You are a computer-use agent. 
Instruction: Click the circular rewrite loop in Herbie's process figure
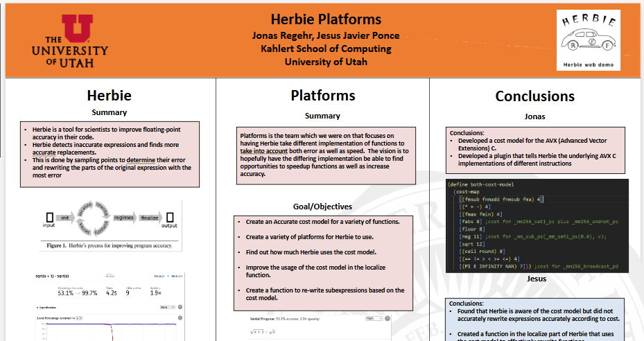click(93, 218)
